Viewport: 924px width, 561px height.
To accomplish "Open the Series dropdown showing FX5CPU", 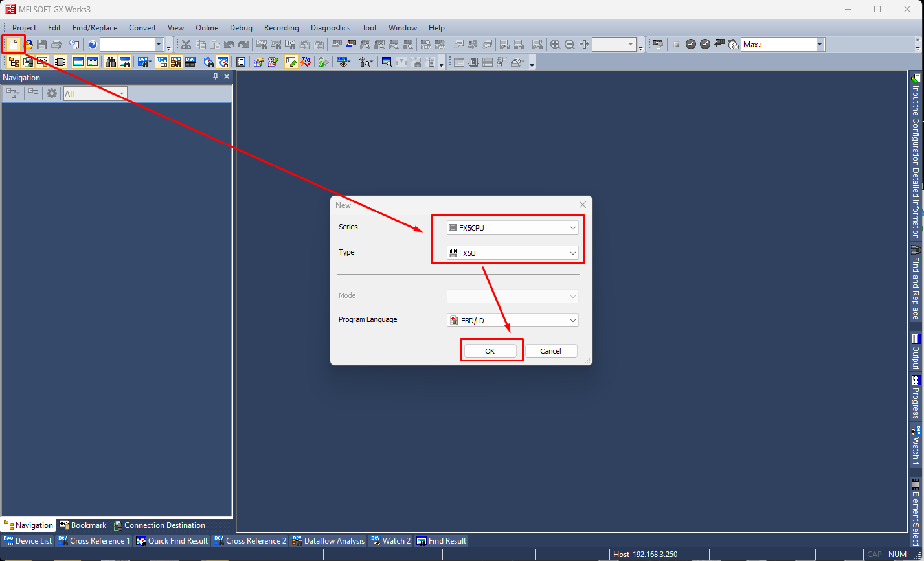I will [x=512, y=228].
